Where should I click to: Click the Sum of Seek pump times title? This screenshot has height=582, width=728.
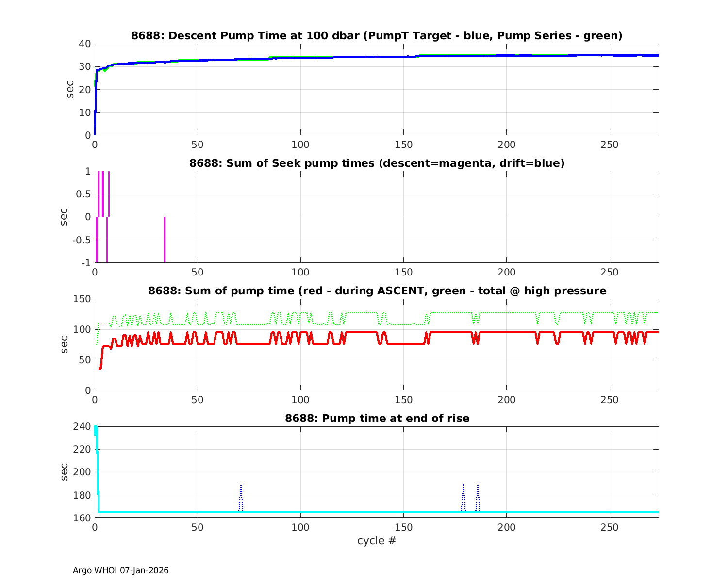[377, 163]
